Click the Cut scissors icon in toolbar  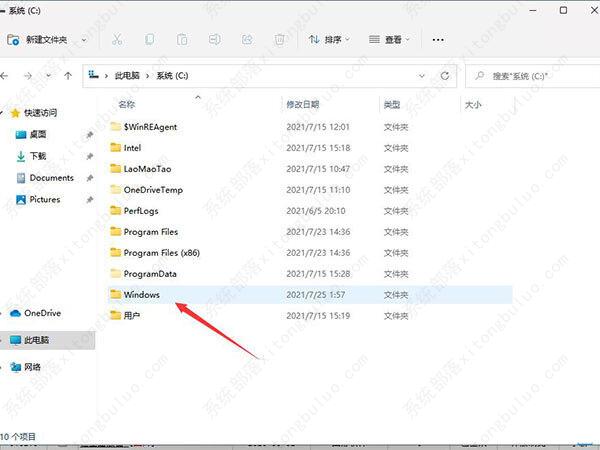(118, 40)
